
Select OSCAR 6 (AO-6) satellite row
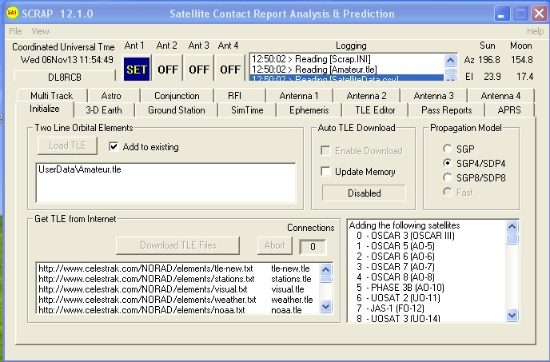(x=427, y=256)
